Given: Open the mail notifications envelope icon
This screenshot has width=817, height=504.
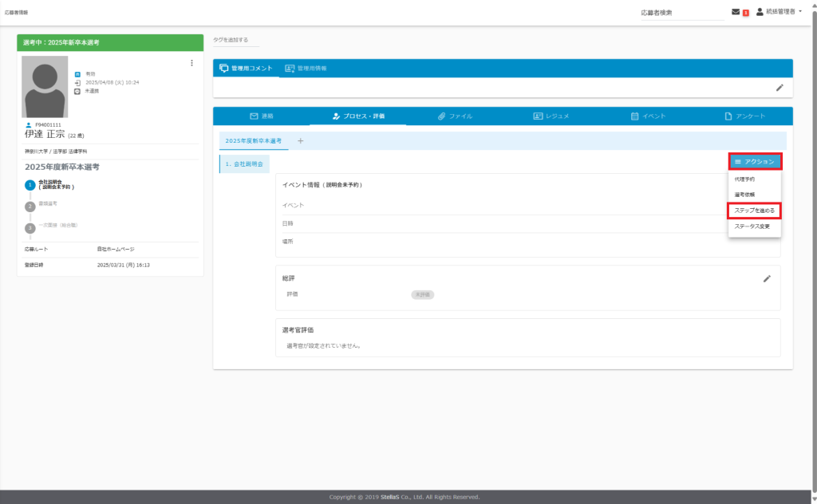Looking at the screenshot, I should 736,12.
